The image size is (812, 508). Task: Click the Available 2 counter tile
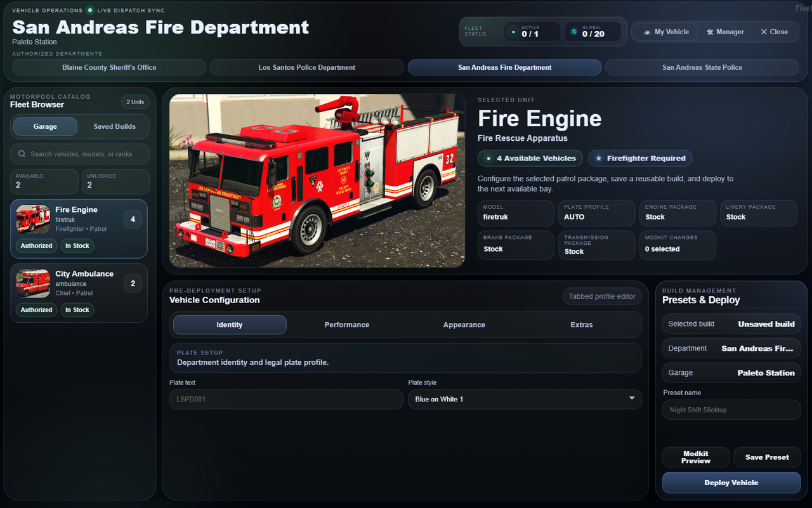coord(44,181)
